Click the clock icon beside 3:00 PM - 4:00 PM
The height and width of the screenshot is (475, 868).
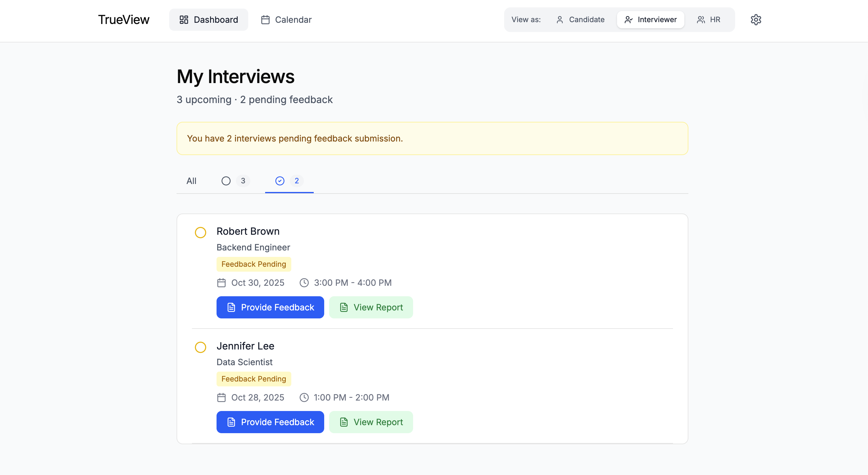[304, 282]
